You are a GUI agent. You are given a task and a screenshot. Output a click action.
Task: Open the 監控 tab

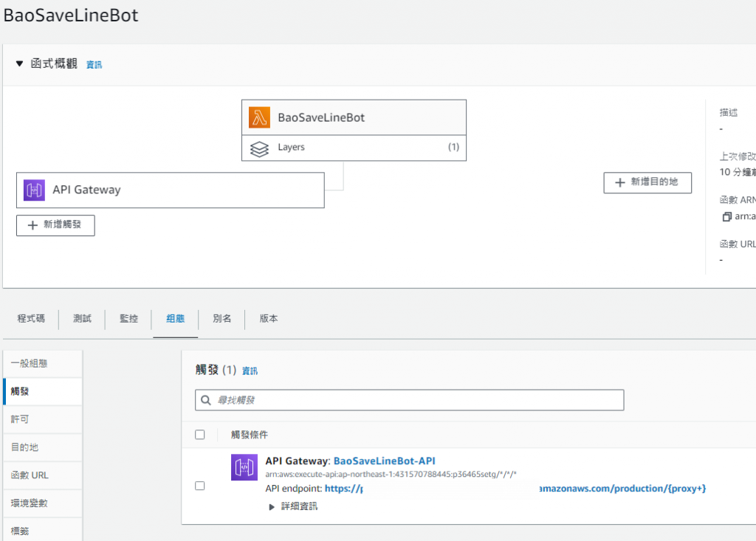(128, 319)
